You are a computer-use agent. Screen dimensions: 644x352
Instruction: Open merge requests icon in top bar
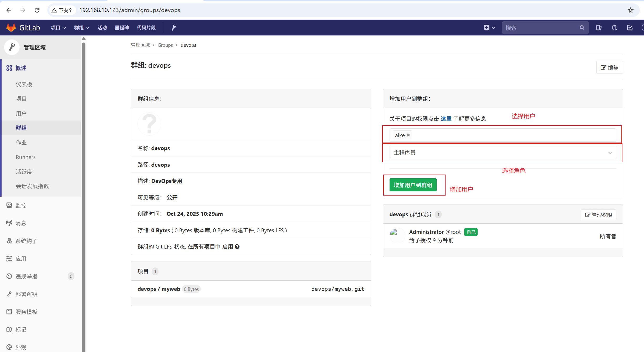(x=614, y=28)
